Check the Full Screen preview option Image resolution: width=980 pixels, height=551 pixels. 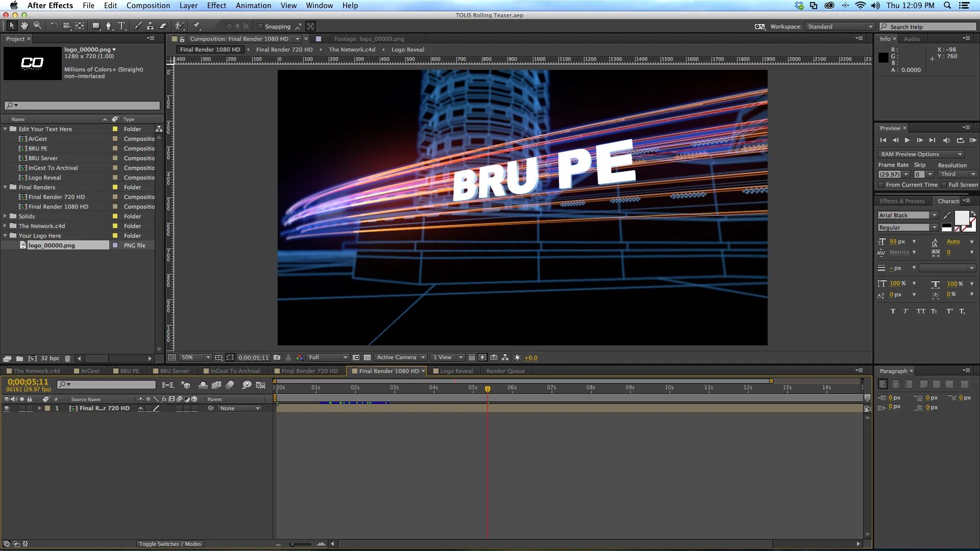pyautogui.click(x=944, y=185)
